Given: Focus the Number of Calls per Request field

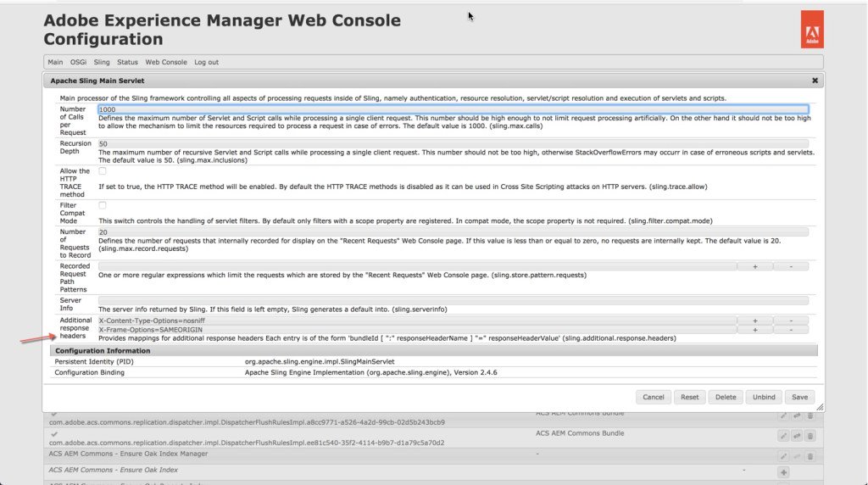Looking at the screenshot, I should click(x=453, y=109).
